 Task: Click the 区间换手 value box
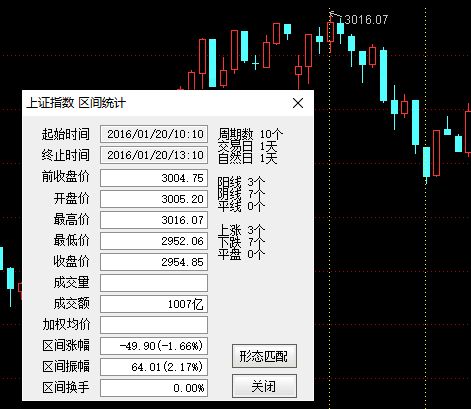pyautogui.click(x=154, y=388)
